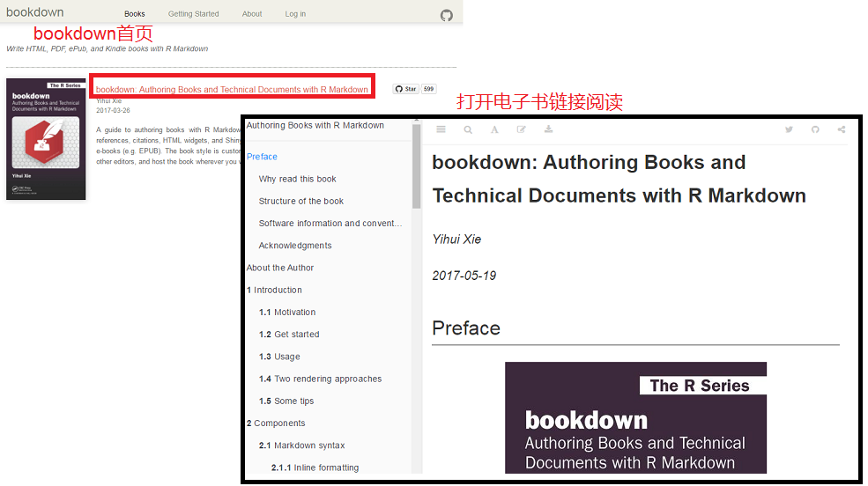Click the GitHub icon in the book toolbar
868x486 pixels.
click(x=815, y=129)
